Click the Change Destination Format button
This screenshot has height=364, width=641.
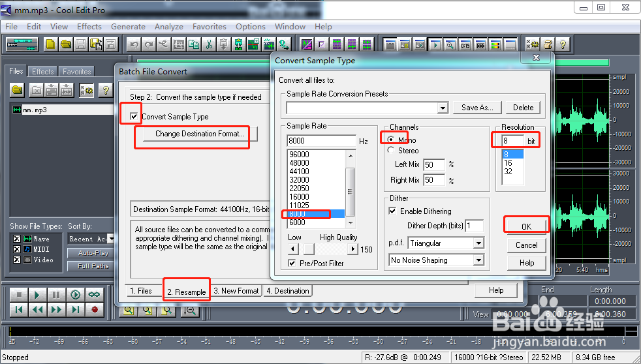pyautogui.click(x=200, y=134)
